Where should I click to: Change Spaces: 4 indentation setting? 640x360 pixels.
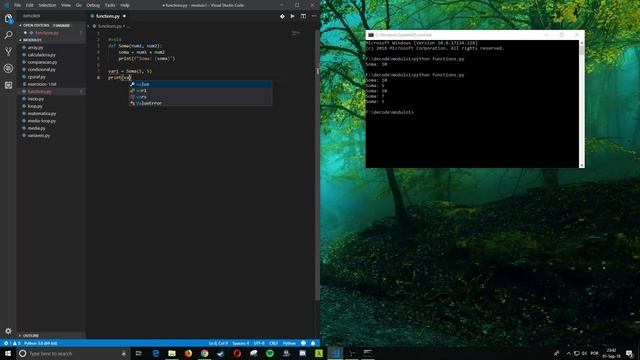[240, 343]
